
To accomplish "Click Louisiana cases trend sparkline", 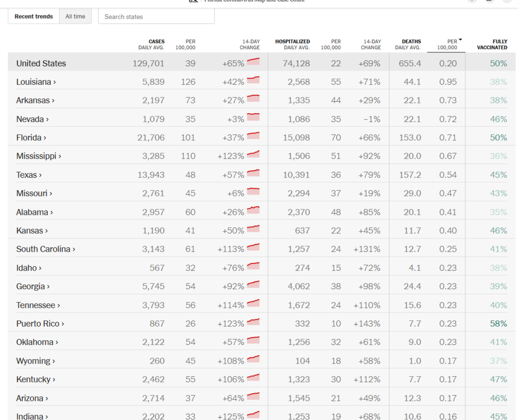I will point(253,81).
